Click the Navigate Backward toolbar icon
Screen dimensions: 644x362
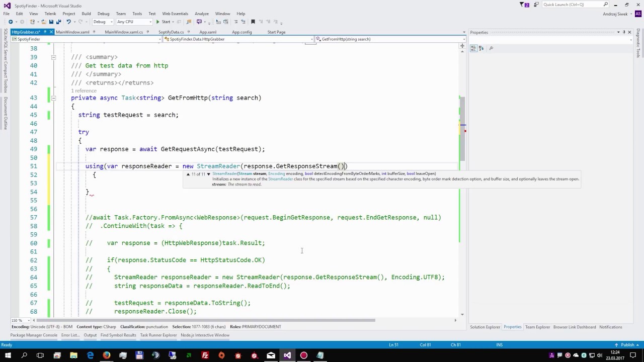point(11,22)
